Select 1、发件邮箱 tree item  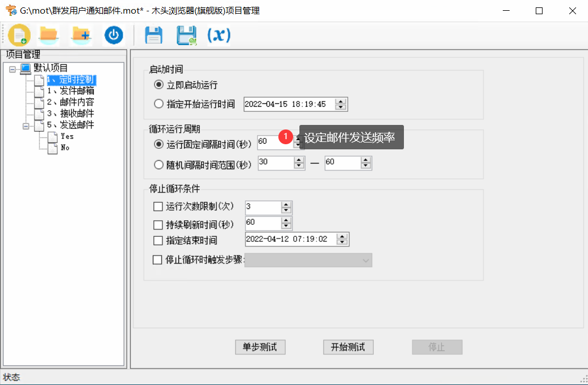pyautogui.click(x=70, y=91)
